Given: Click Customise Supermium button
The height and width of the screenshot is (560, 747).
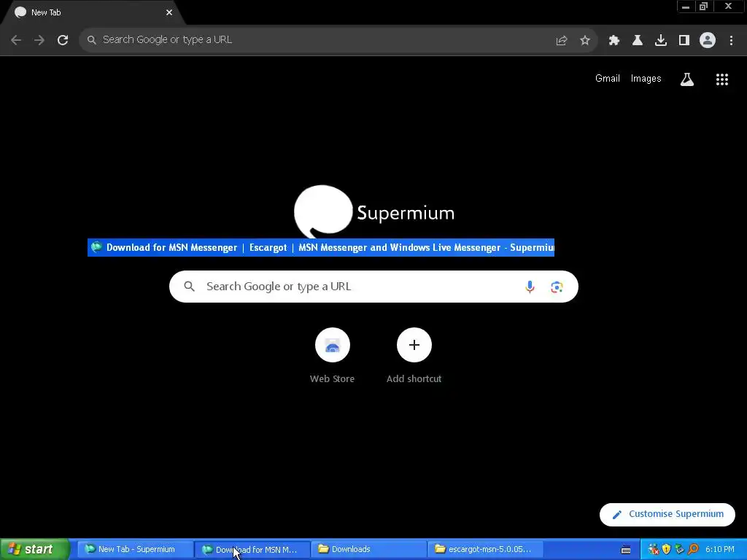Looking at the screenshot, I should point(667,514).
